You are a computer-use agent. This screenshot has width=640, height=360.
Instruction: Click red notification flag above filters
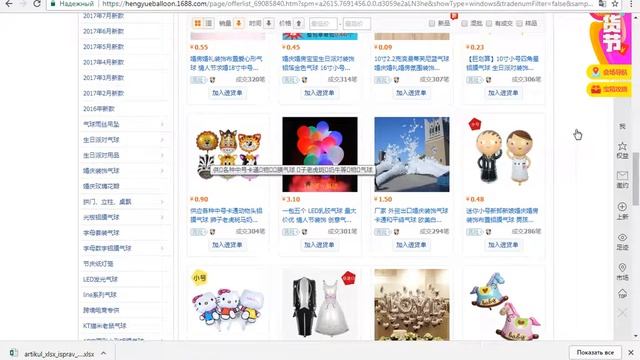454,16
